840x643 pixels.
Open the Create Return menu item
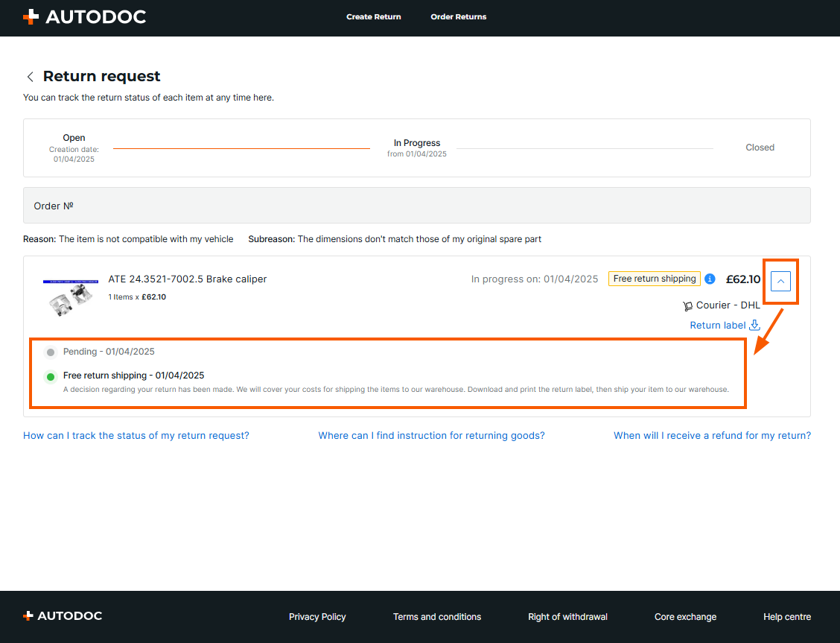pyautogui.click(x=373, y=16)
